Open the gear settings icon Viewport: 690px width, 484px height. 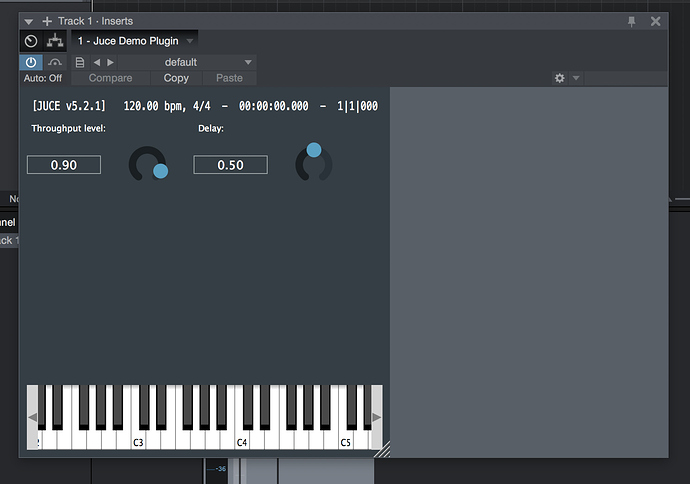tap(560, 78)
